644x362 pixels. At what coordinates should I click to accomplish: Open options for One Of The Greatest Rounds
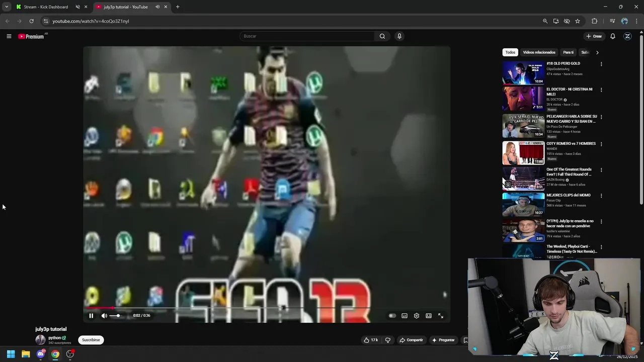point(601,170)
